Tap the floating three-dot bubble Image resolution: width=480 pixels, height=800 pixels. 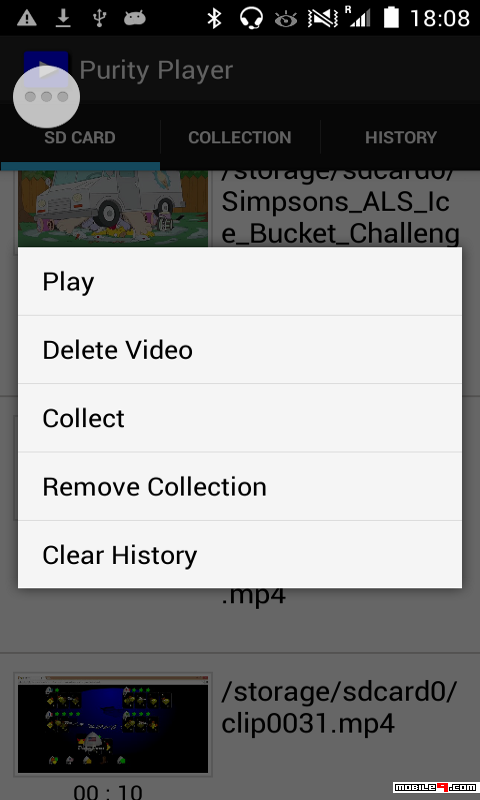(x=46, y=96)
